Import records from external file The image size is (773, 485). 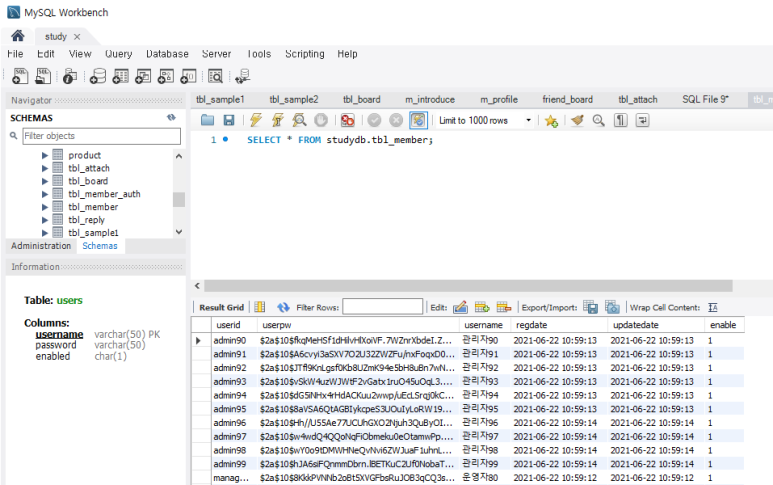coord(612,307)
